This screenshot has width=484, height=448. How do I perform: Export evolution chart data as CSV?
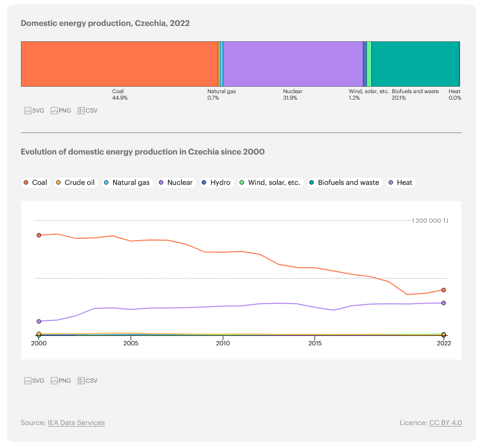coord(88,381)
